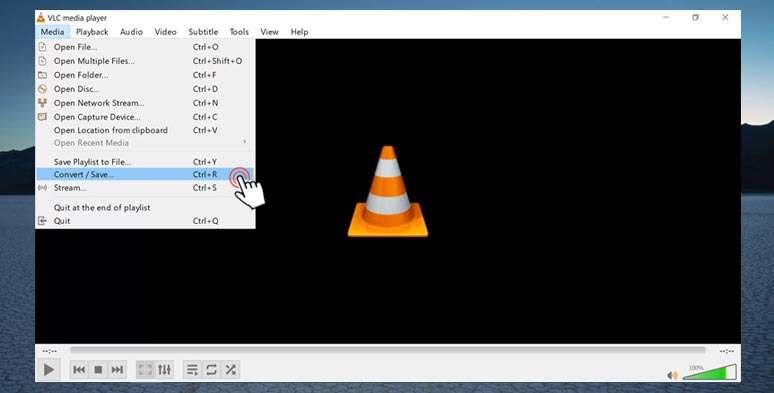Viewport: 774px width, 393px height.
Task: Mute audio via speaker icon
Action: pos(672,375)
